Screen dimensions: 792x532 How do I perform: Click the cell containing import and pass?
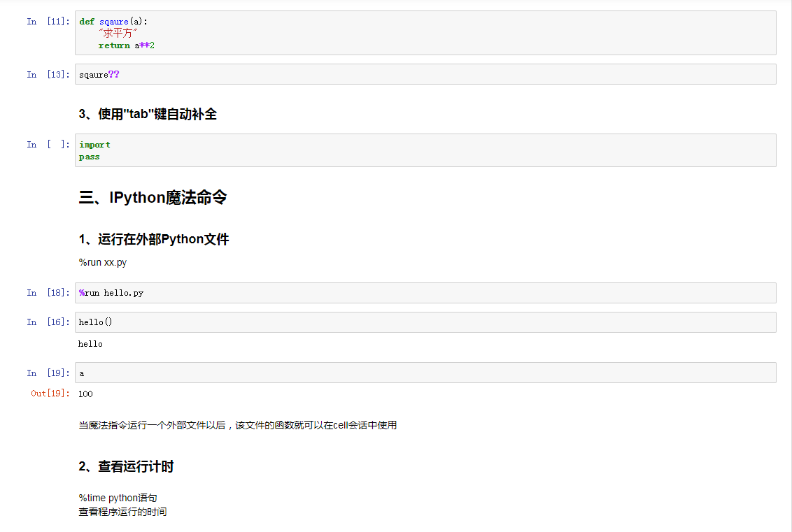pyautogui.click(x=425, y=150)
